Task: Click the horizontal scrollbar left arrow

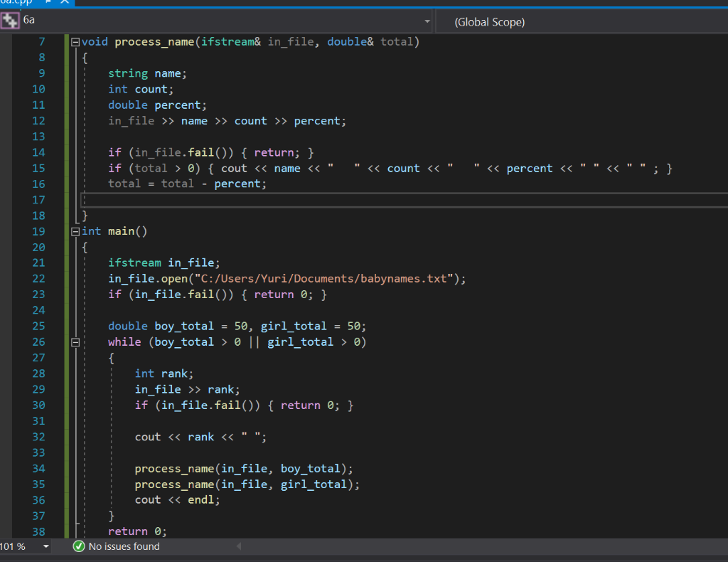Action: pos(239,546)
